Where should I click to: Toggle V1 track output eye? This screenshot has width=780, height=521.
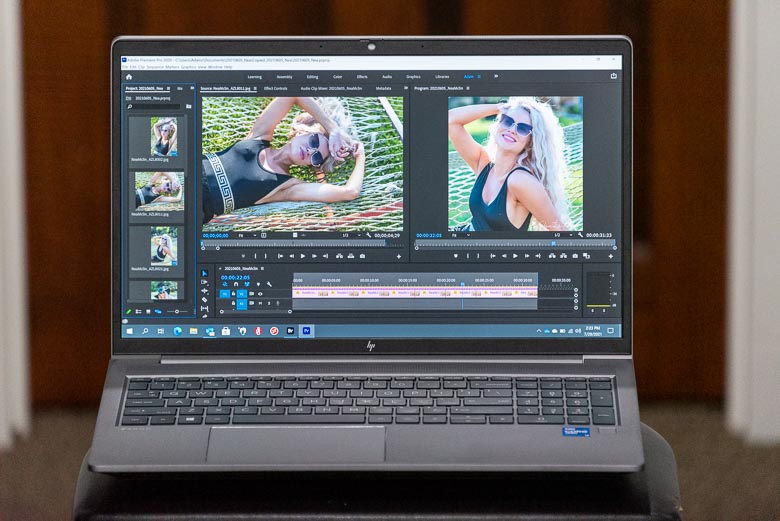tap(260, 294)
